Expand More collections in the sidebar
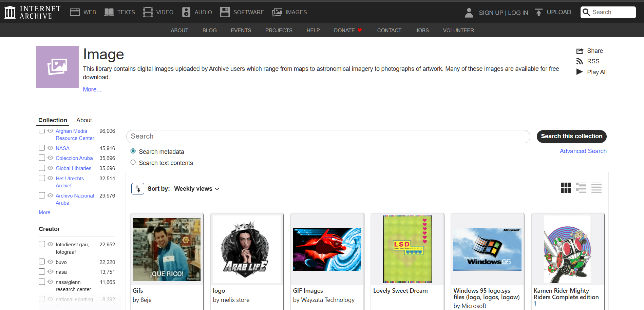This screenshot has height=310, width=644. pos(46,212)
